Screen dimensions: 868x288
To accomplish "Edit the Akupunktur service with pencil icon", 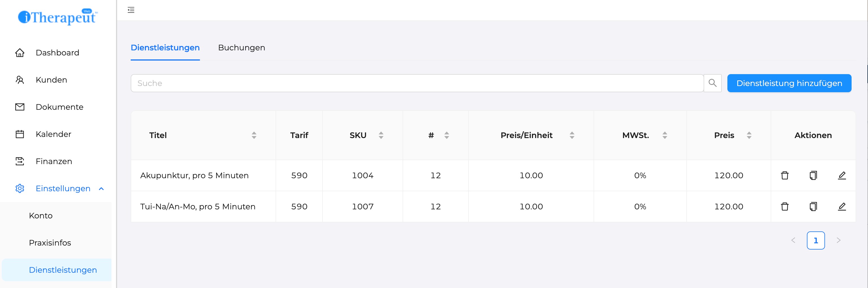I will pos(842,175).
